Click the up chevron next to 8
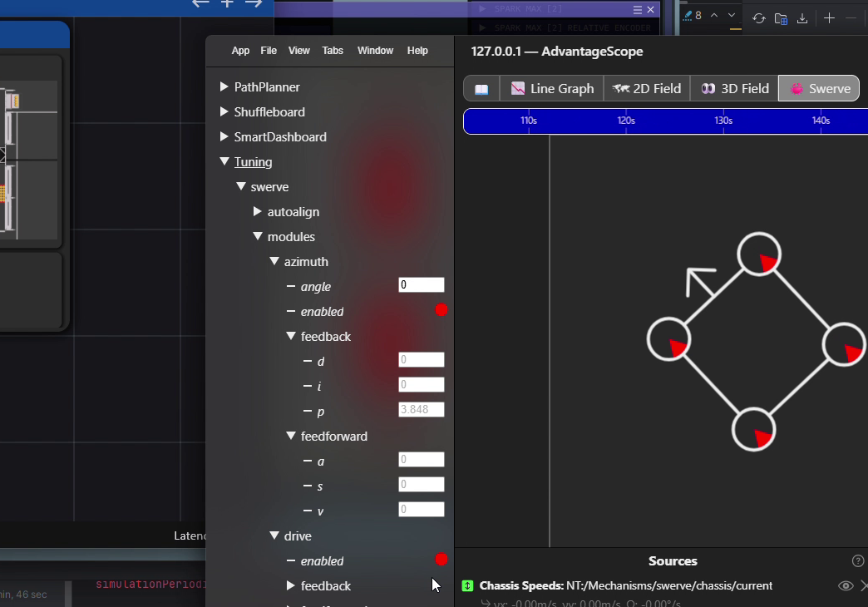This screenshot has width=868, height=607. pyautogui.click(x=714, y=16)
